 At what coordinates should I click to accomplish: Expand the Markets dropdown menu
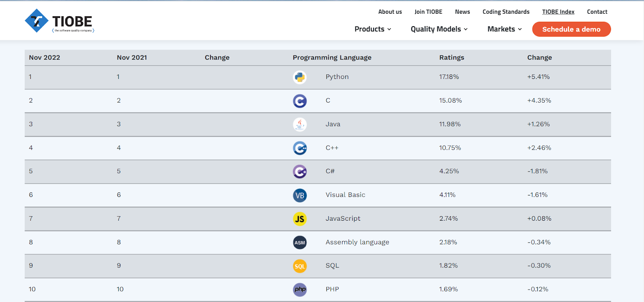pyautogui.click(x=505, y=29)
